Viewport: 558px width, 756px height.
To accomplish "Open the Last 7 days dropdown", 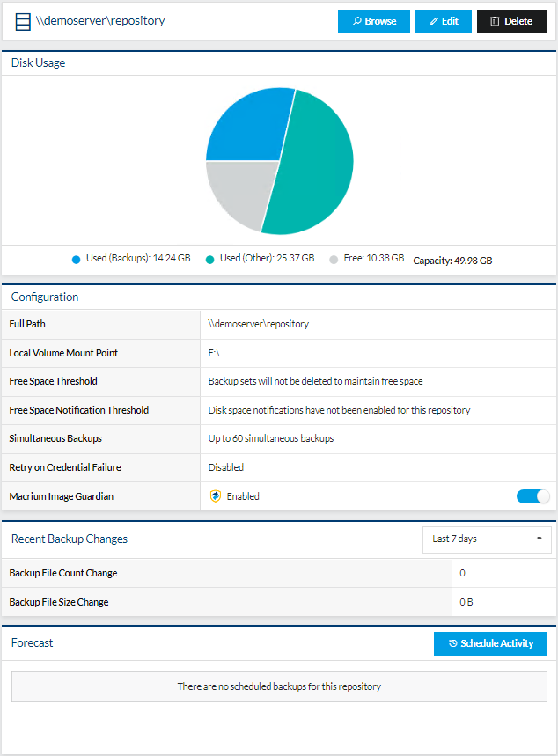I will click(487, 539).
